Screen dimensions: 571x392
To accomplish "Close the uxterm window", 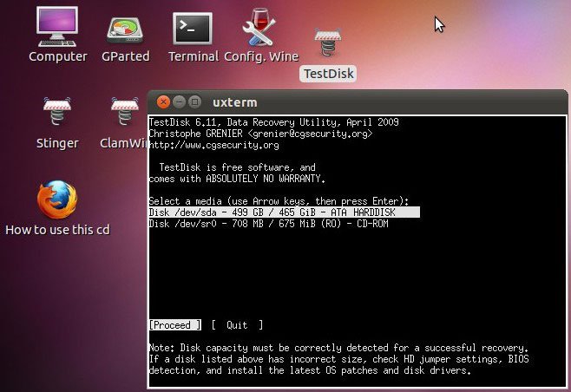I will pos(163,102).
